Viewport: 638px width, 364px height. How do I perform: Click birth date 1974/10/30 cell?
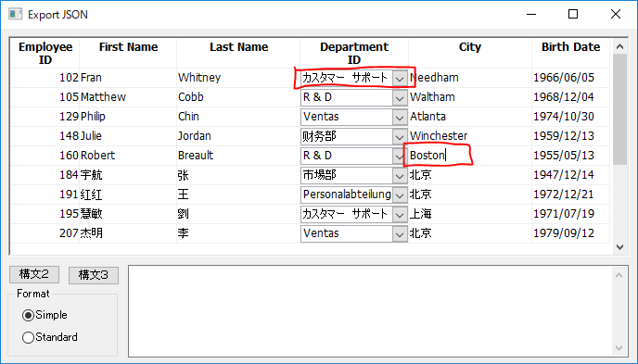(570, 117)
